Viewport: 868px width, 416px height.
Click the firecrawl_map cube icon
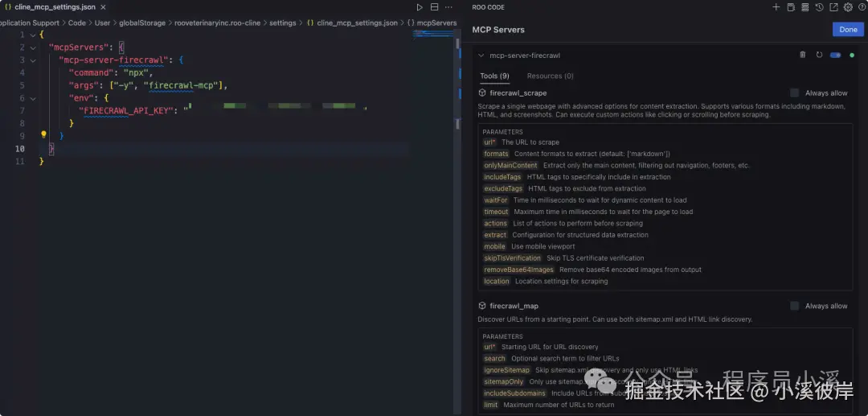click(482, 306)
